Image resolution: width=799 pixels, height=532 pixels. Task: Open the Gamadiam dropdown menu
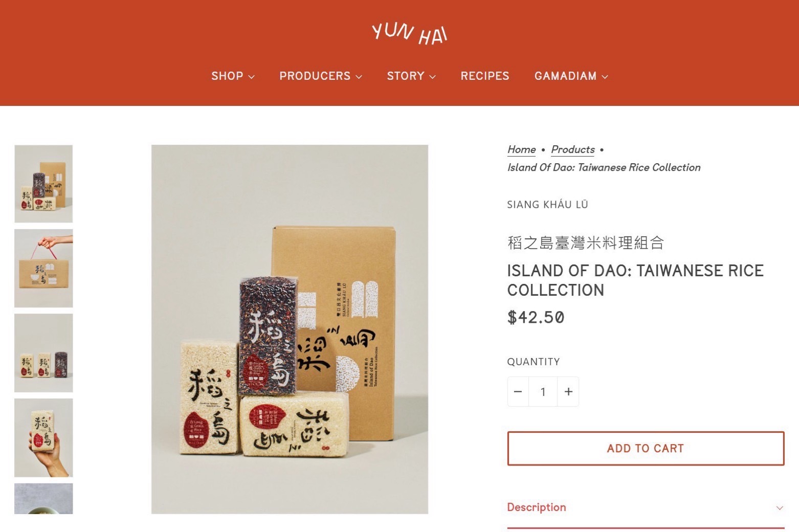571,76
